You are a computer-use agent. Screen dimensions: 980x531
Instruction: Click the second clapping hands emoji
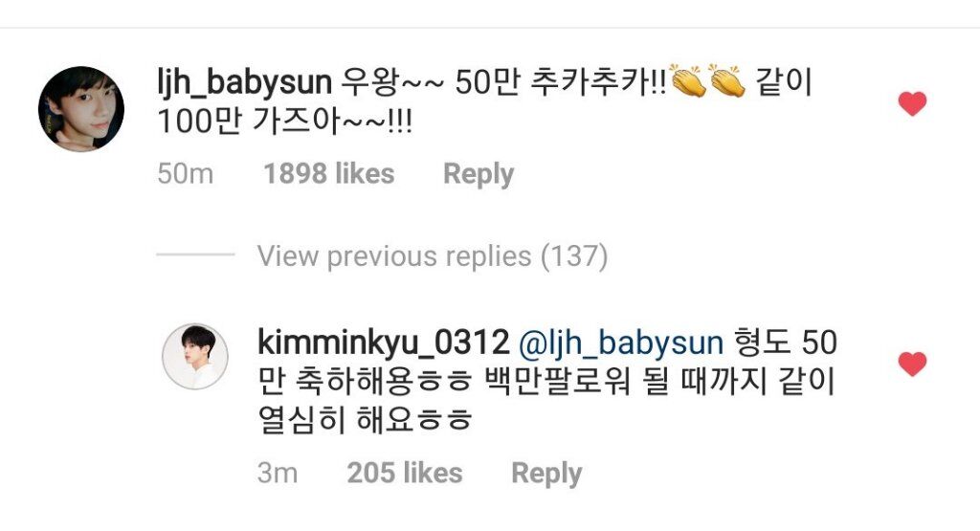[x=727, y=80]
